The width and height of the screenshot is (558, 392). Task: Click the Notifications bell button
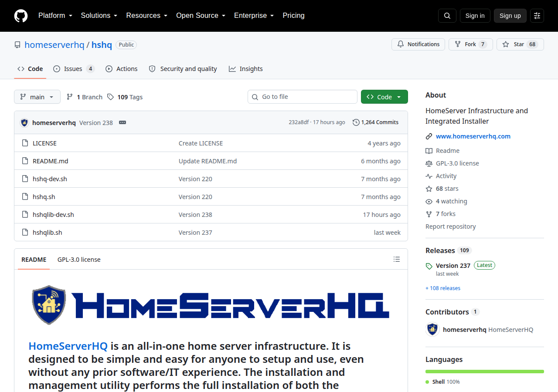(x=418, y=44)
